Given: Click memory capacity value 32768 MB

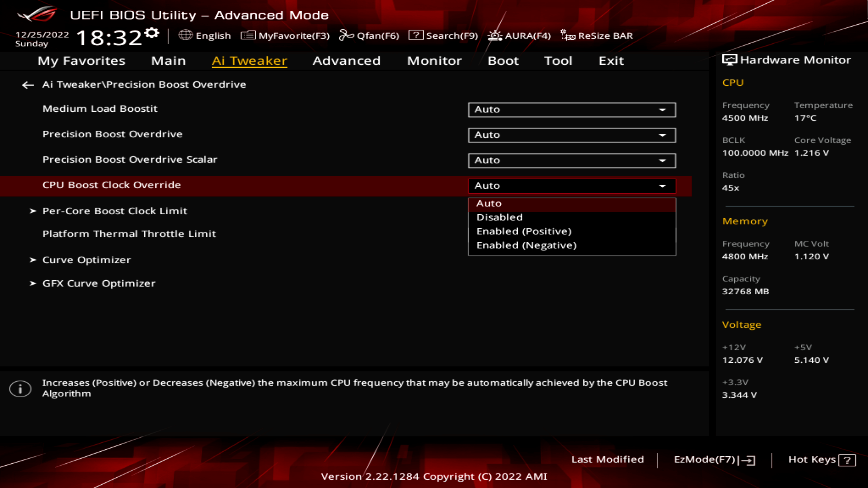Looking at the screenshot, I should pos(745,292).
